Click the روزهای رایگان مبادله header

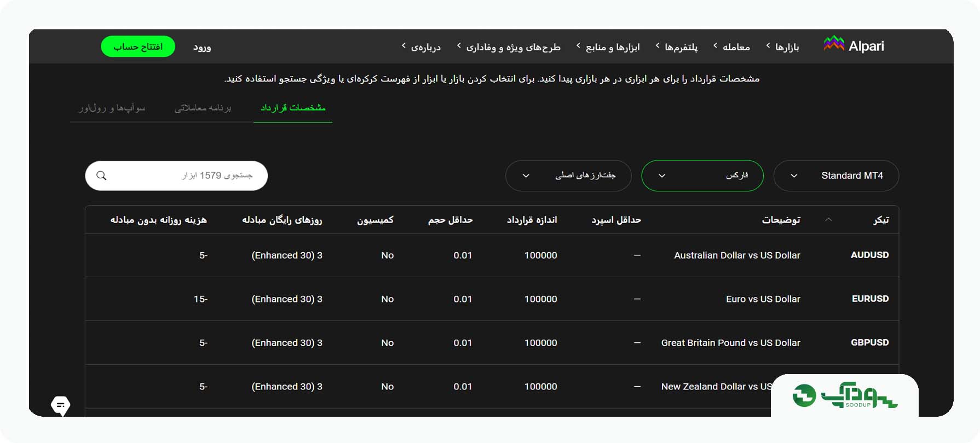point(282,219)
